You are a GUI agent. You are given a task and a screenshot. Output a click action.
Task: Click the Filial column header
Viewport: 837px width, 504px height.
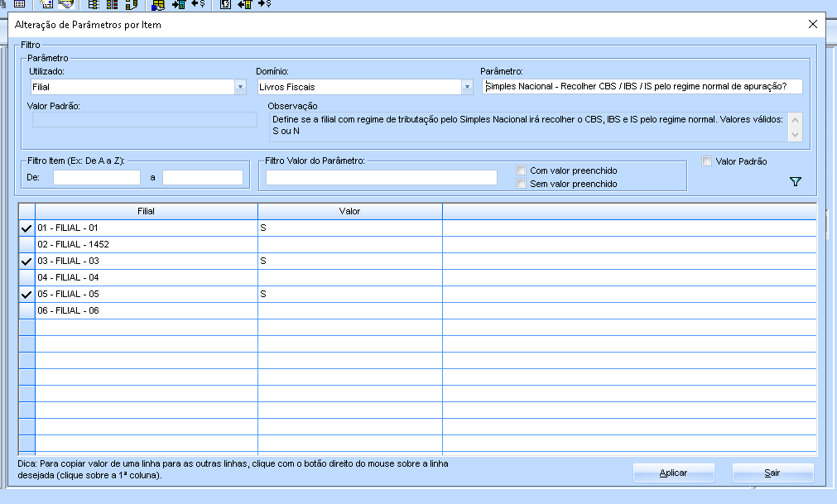(146, 211)
